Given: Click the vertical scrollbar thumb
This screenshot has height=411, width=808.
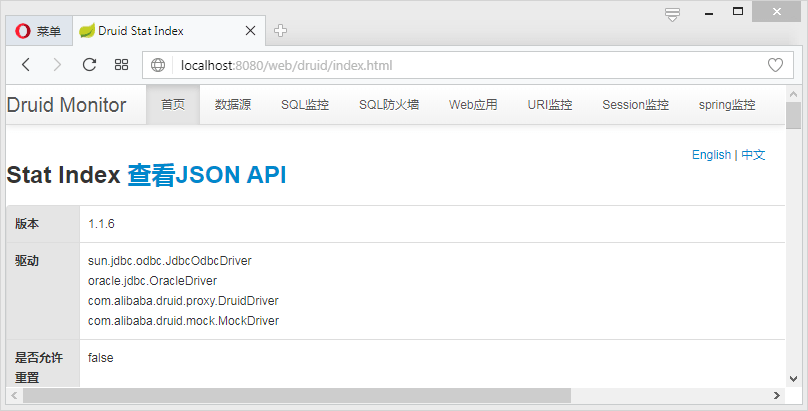Looking at the screenshot, I should point(794,115).
